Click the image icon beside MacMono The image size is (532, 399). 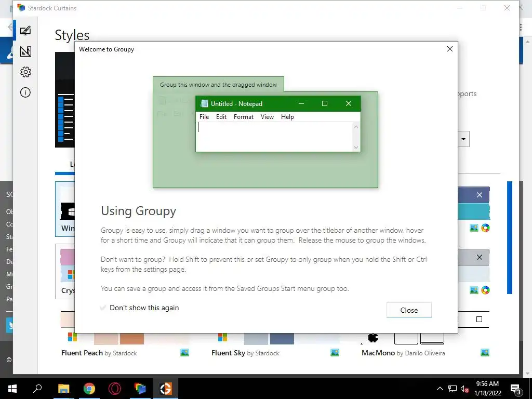coord(485,353)
